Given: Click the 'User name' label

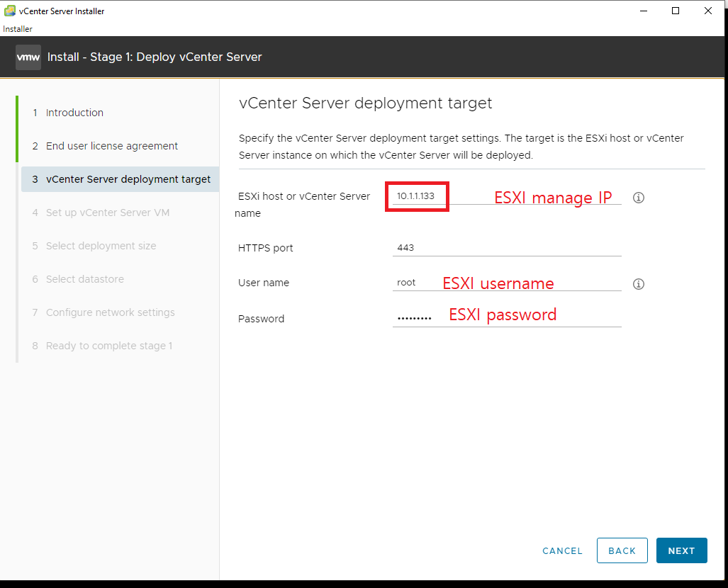Looking at the screenshot, I should [x=264, y=283].
